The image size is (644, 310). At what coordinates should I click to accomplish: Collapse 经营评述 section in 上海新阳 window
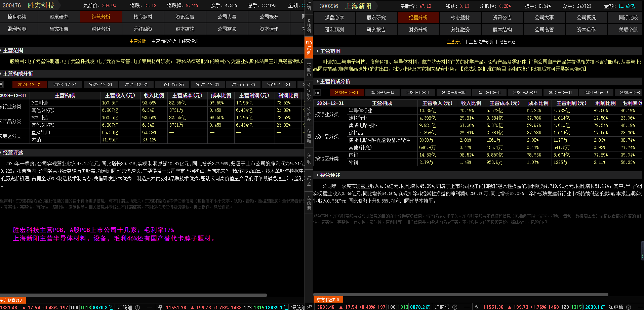[318, 175]
